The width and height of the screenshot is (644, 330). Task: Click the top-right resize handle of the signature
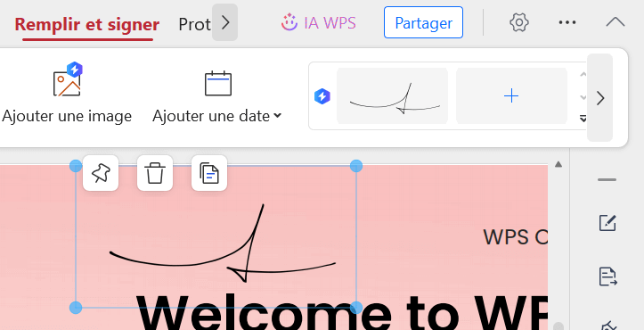point(356,166)
